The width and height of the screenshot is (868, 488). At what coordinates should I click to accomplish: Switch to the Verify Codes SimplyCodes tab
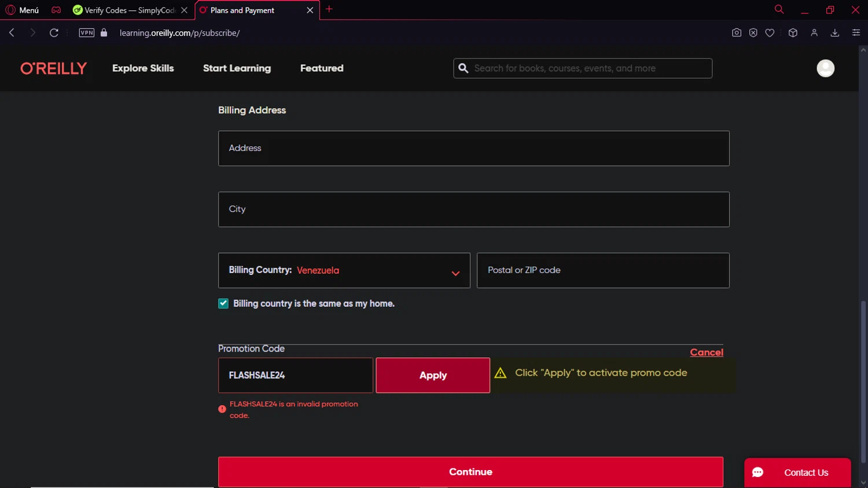(124, 10)
